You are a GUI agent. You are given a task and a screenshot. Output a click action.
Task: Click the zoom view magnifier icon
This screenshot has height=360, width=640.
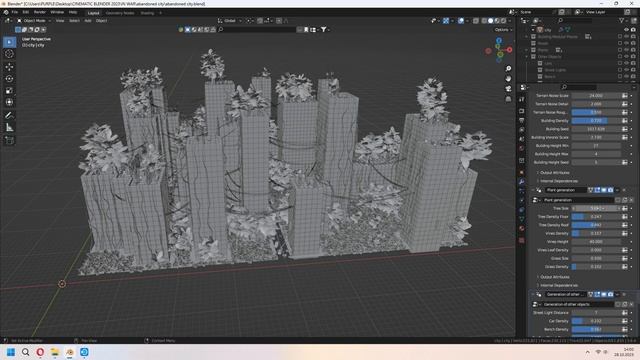[508, 69]
